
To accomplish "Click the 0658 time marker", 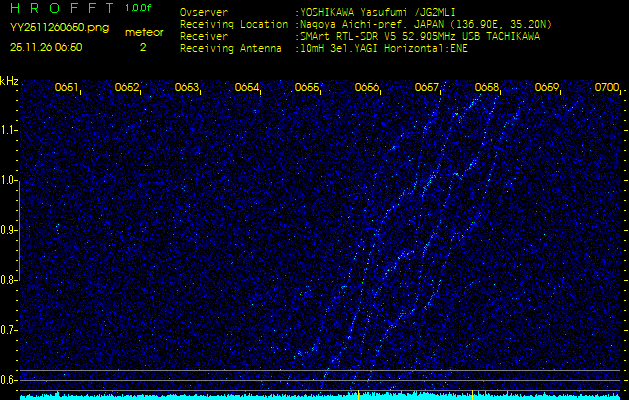I will click(x=486, y=88).
